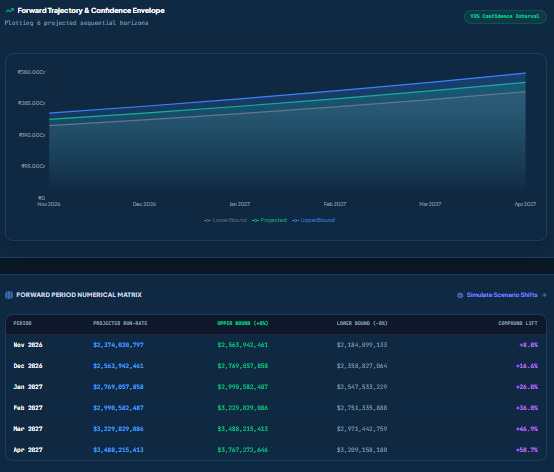Select the Jan 2027 row period cell
Screen dimensions: 554x472
pyautogui.click(x=28, y=387)
